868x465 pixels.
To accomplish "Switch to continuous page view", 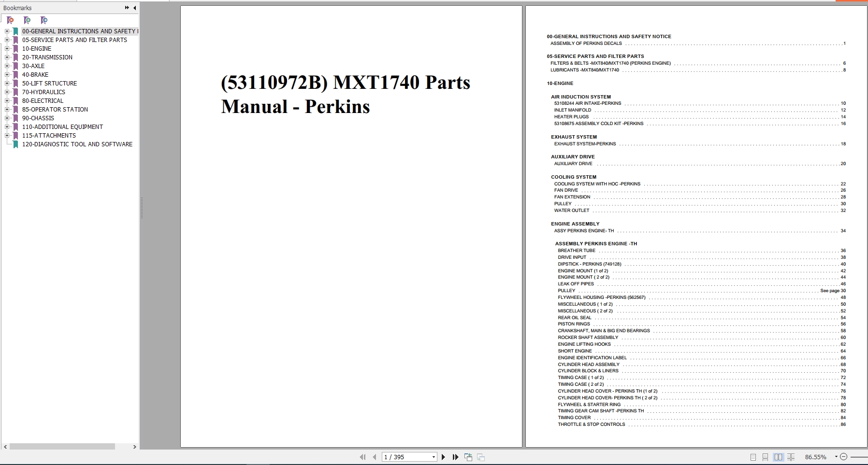I will 765,457.
